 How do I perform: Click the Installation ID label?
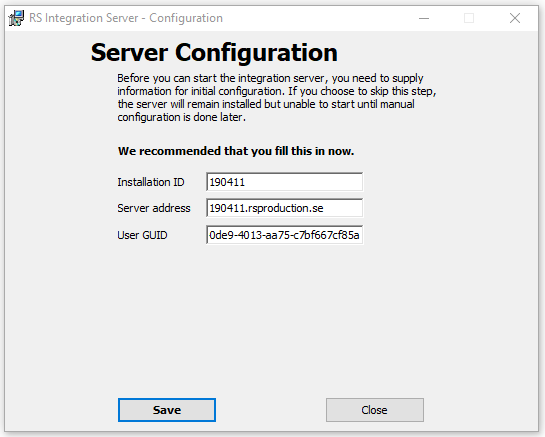pos(151,182)
